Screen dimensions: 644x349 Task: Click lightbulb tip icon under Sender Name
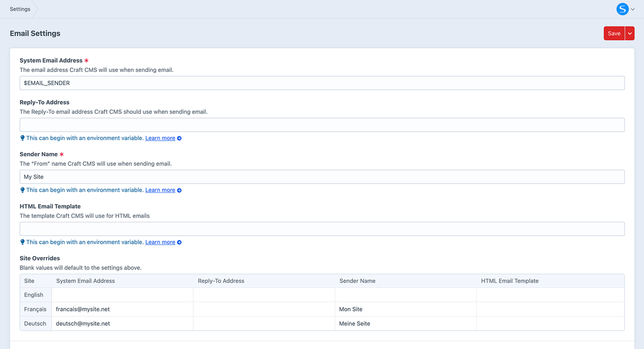(x=23, y=190)
